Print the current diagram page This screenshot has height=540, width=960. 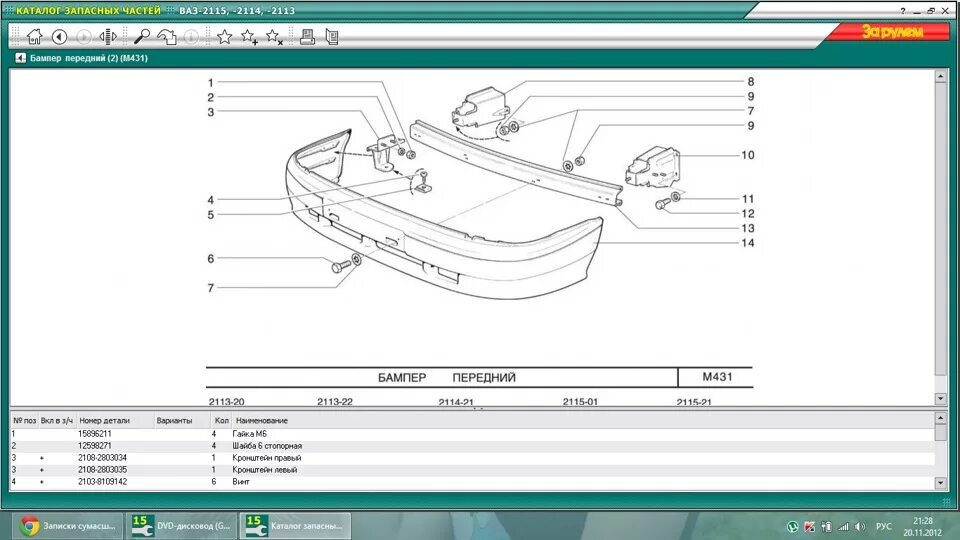tap(307, 37)
